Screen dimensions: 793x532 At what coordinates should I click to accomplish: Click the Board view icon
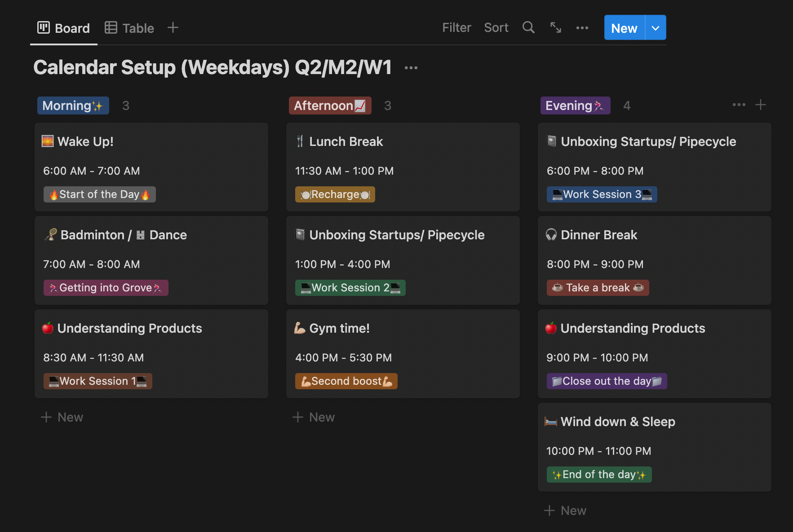(x=44, y=28)
